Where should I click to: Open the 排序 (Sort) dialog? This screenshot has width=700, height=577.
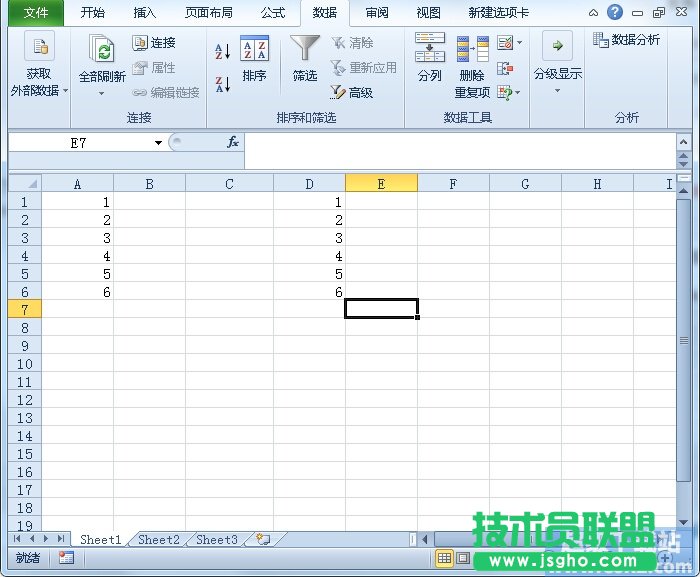255,58
